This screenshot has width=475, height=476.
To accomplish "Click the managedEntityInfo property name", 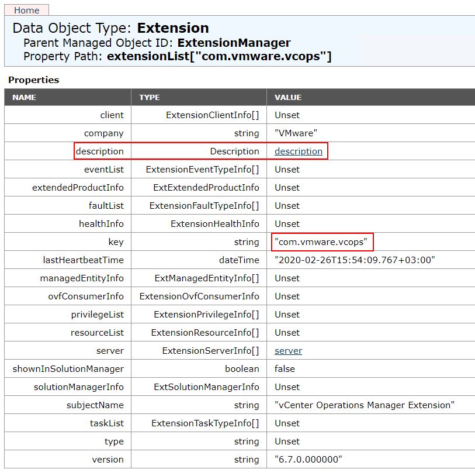I will 82,278.
